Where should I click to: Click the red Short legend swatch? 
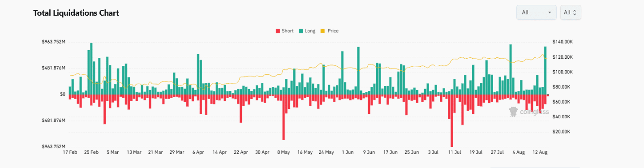pos(278,31)
